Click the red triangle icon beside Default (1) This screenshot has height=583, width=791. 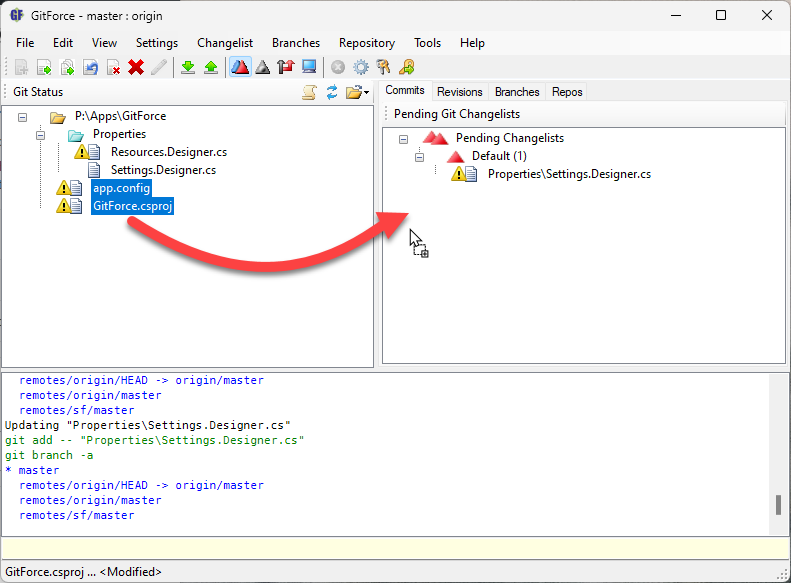click(x=456, y=157)
